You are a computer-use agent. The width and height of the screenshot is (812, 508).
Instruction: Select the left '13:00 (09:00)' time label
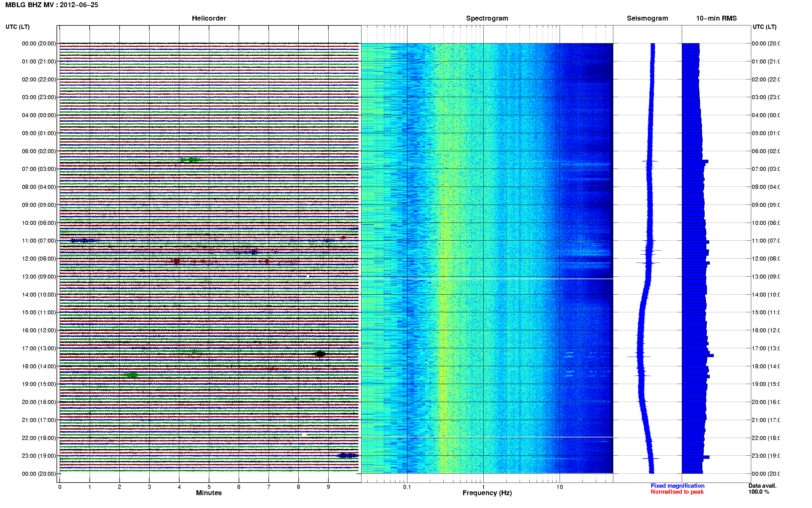[x=39, y=277]
